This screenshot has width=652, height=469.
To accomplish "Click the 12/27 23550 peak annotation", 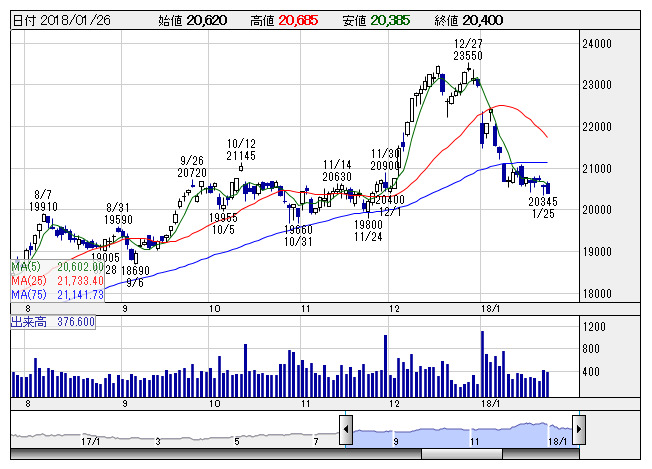I will point(468,49).
